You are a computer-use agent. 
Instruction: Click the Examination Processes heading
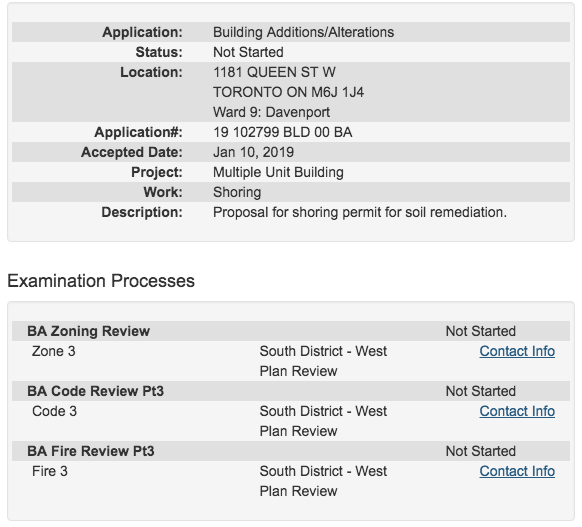tap(101, 281)
